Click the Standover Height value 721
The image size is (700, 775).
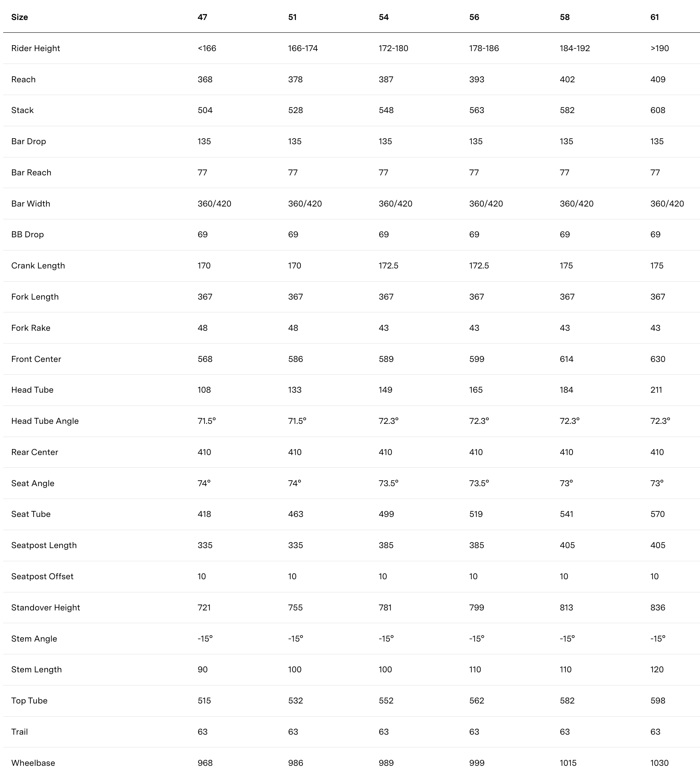(x=204, y=608)
